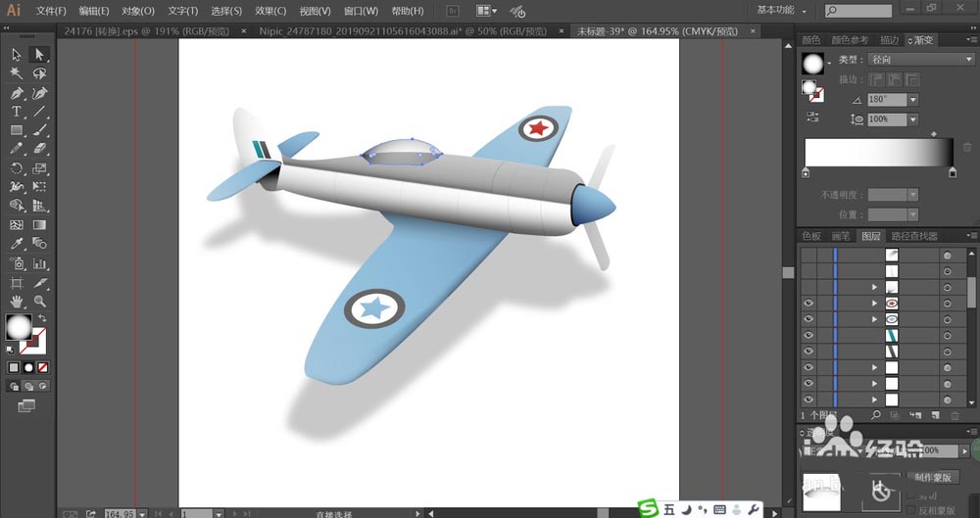Open the aspect ratio 100% dropdown

point(913,118)
